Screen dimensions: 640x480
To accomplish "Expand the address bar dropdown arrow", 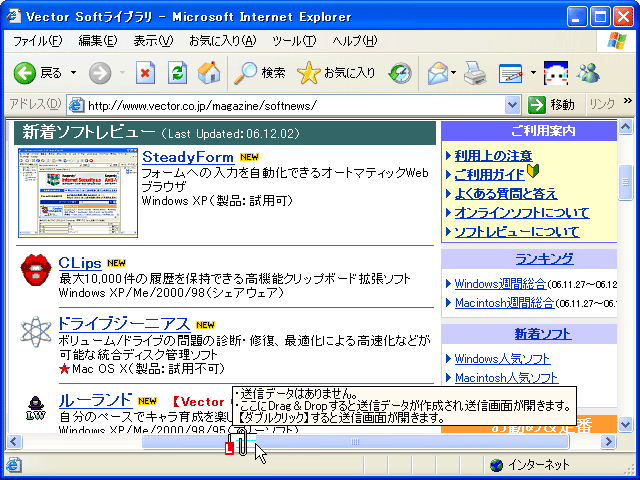I will pos(512,106).
